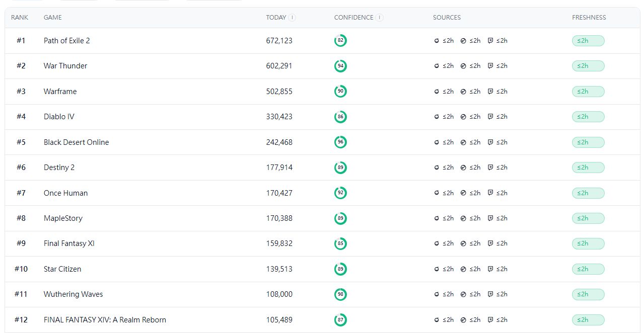
Task: Click the info icon next to TODAY header
Action: point(292,18)
